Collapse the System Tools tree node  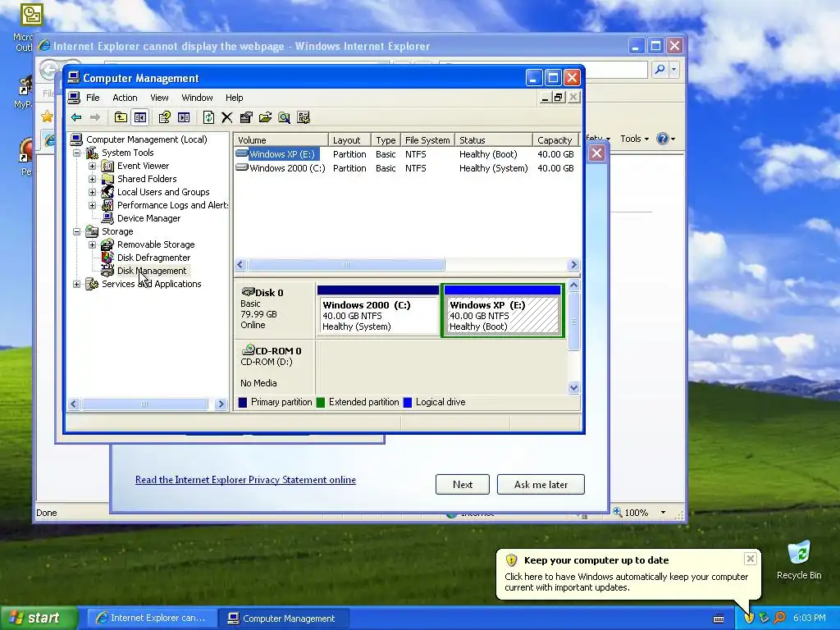pyautogui.click(x=76, y=153)
